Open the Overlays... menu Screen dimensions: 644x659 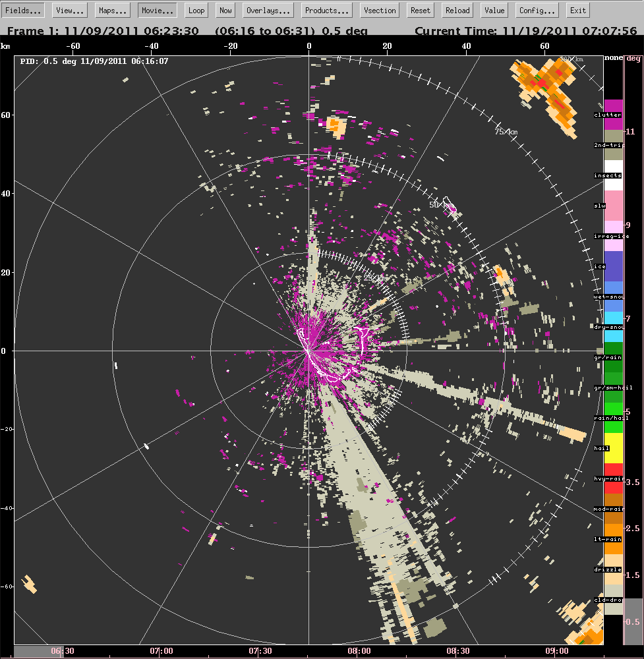coord(268,11)
